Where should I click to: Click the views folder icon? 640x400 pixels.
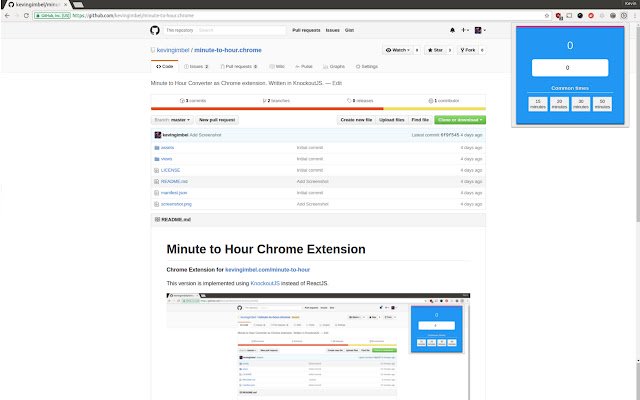tap(157, 159)
